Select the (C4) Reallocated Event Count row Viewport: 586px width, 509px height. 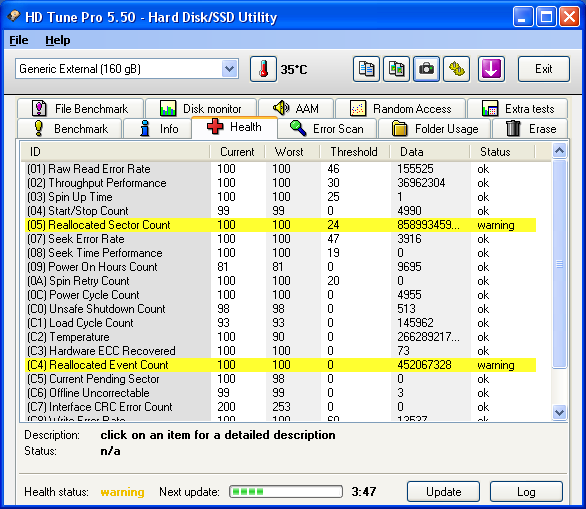281,365
